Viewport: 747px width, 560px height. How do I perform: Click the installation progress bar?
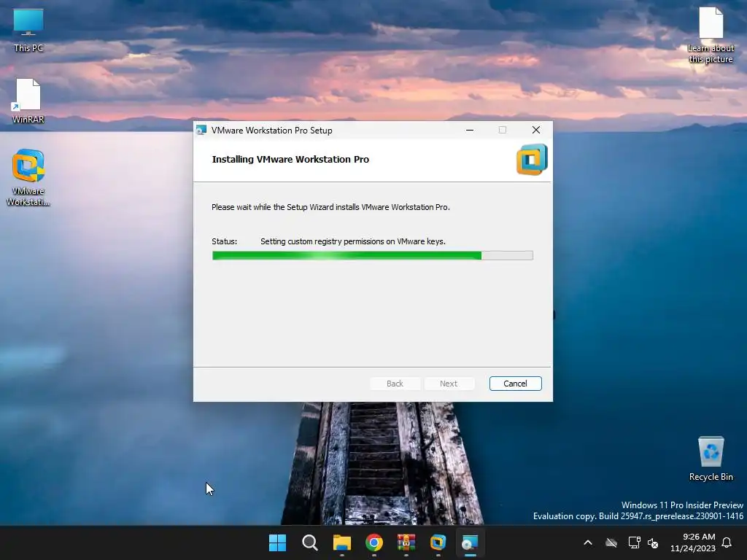[x=373, y=256]
